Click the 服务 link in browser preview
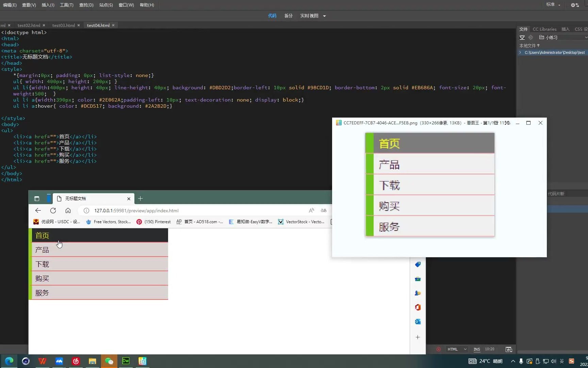 [x=42, y=293]
